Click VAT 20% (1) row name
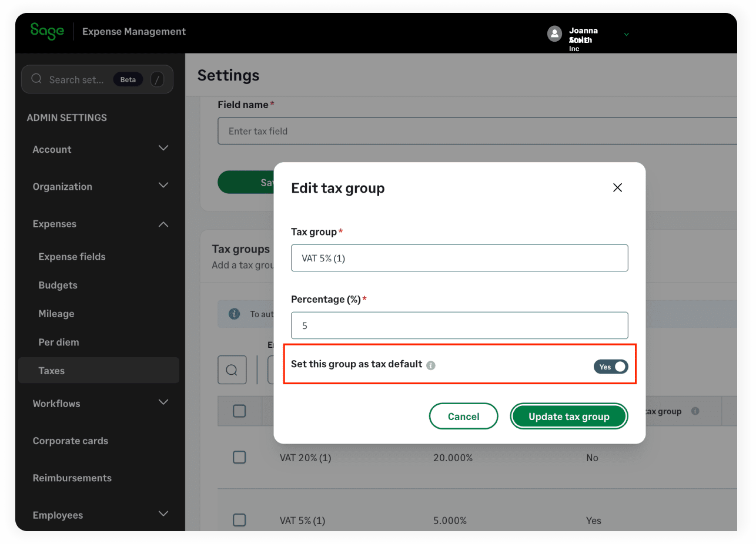This screenshot has width=756, height=544. (x=306, y=458)
